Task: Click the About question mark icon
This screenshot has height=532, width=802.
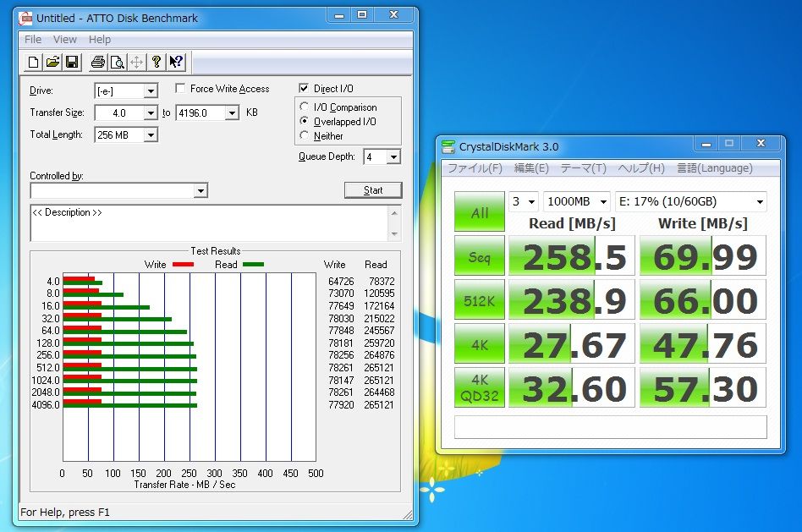Action: [x=157, y=63]
